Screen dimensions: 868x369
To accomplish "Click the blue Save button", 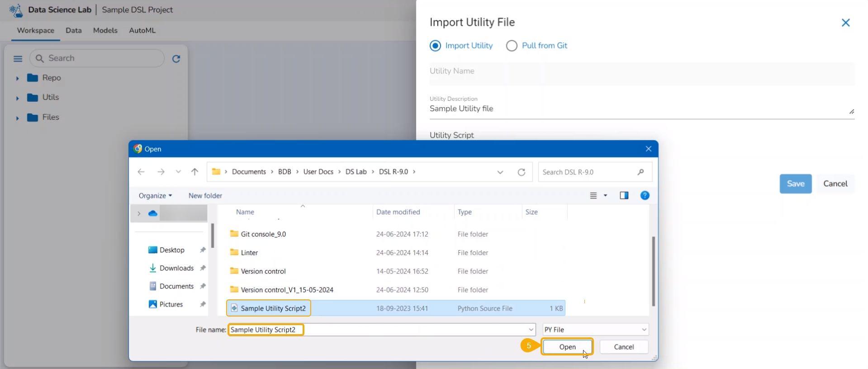I will pos(795,184).
